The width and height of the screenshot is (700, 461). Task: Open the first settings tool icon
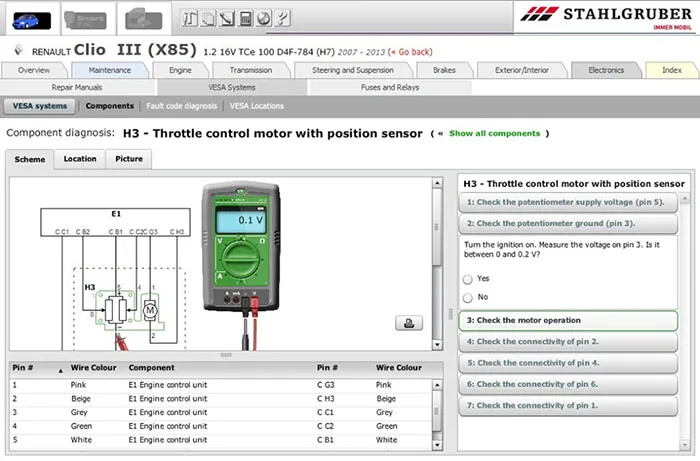pyautogui.click(x=190, y=18)
